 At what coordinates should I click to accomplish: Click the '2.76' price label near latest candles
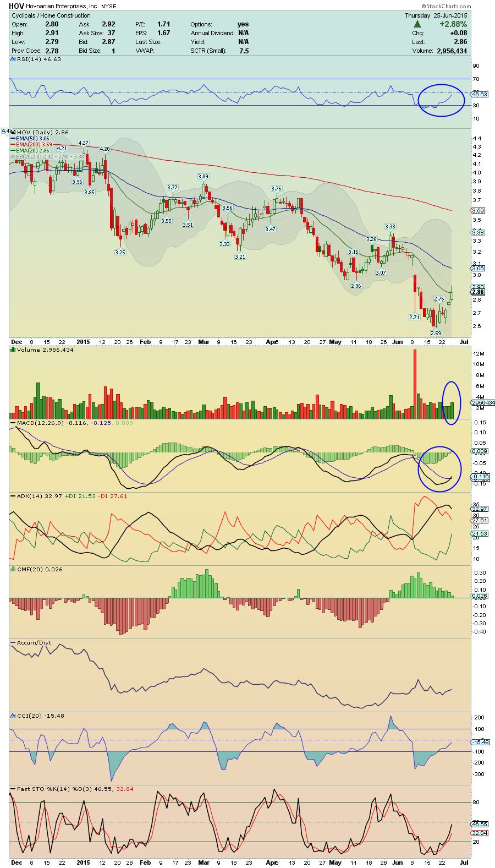[x=439, y=298]
